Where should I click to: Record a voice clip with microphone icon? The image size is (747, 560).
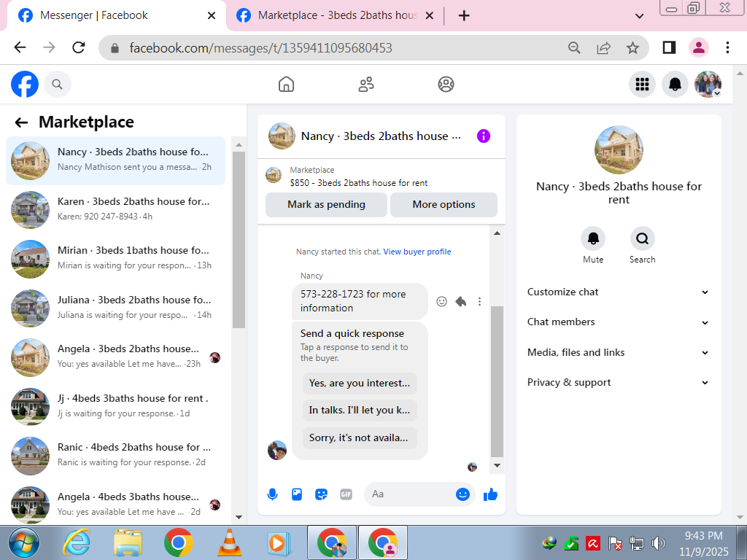[x=273, y=494]
